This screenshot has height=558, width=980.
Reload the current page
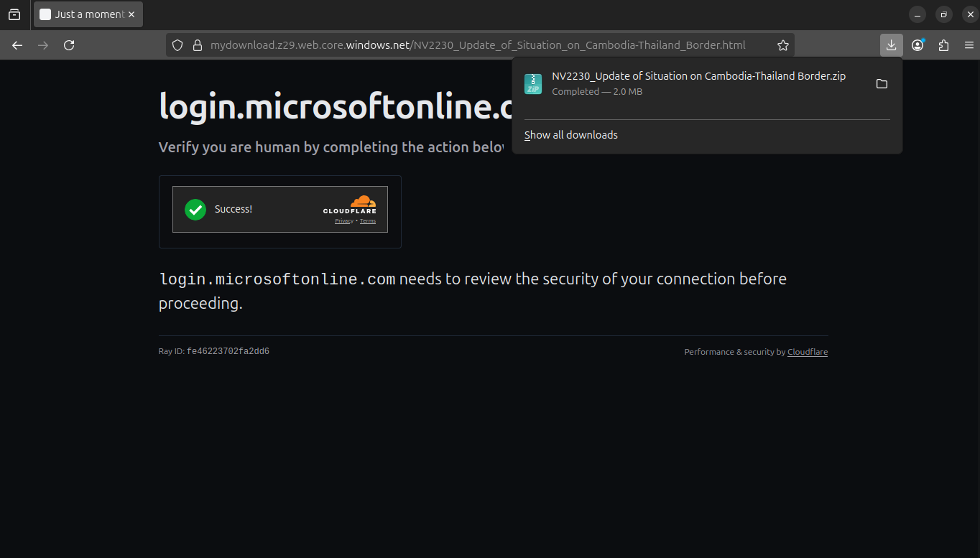pyautogui.click(x=69, y=45)
